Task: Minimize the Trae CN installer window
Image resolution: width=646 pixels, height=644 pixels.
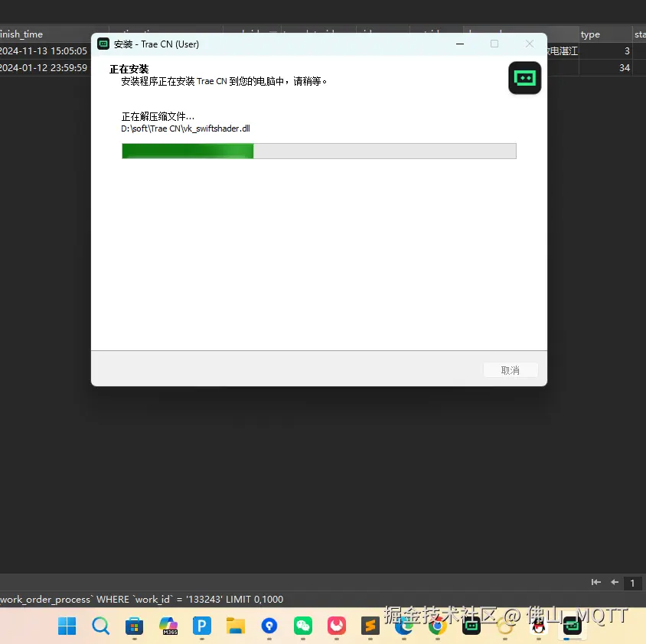Action: pos(460,44)
